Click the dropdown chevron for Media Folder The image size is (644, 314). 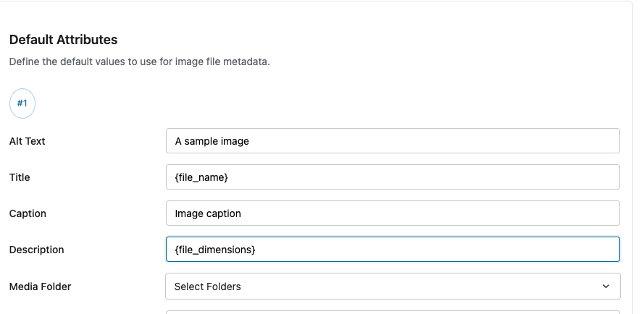pos(606,287)
